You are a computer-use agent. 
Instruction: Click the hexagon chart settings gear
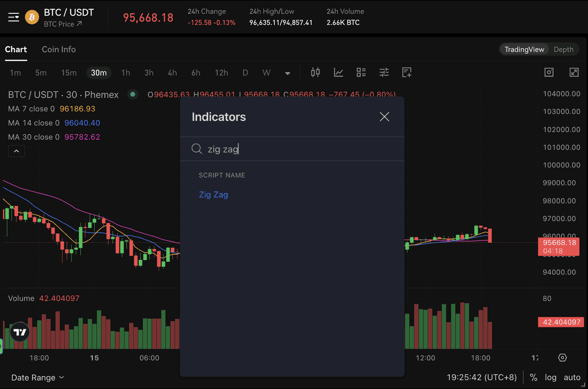coord(563,358)
